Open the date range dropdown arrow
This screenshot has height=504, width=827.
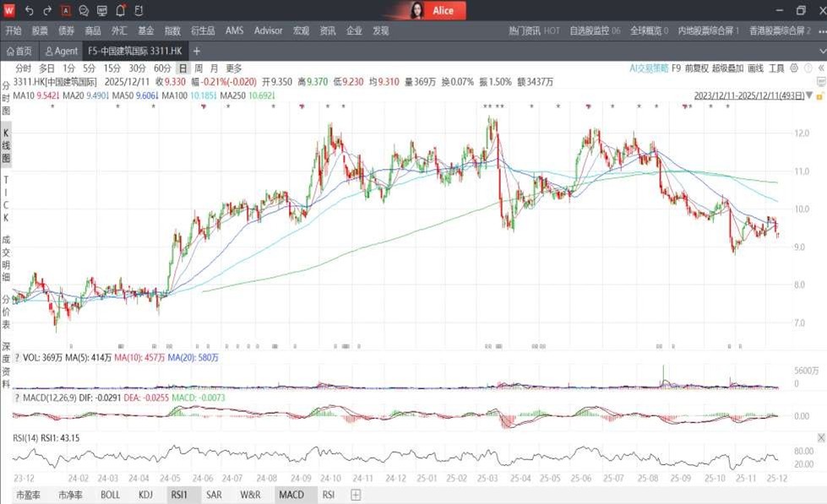click(809, 96)
